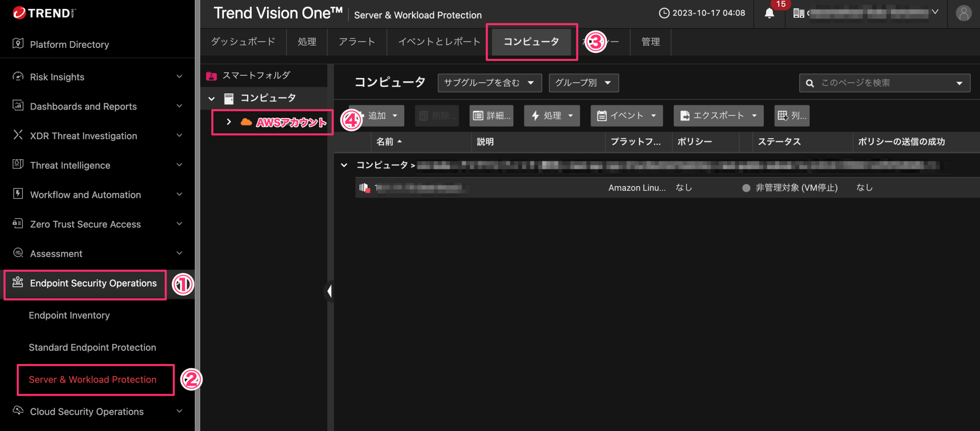Click the Trend Micro logo
The image size is (980, 431).
(x=43, y=13)
